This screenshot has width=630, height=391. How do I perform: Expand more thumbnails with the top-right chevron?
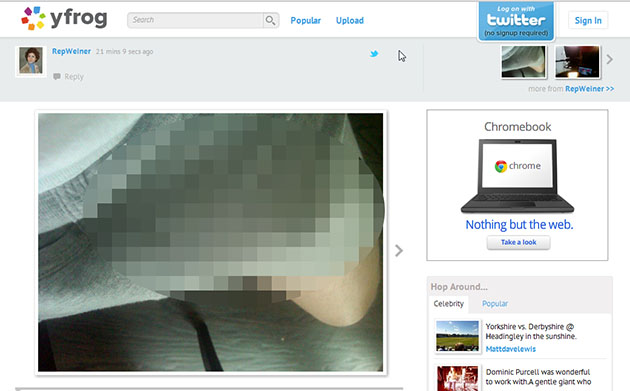coord(610,59)
